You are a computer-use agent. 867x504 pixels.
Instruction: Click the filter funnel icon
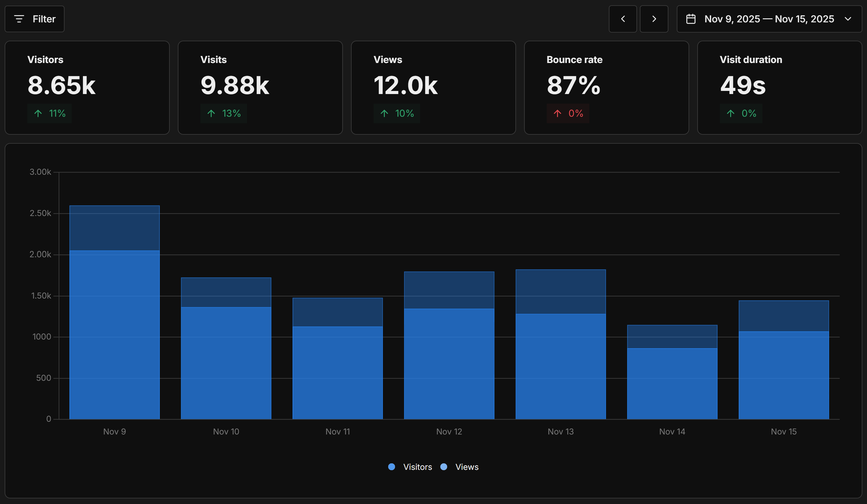click(20, 19)
